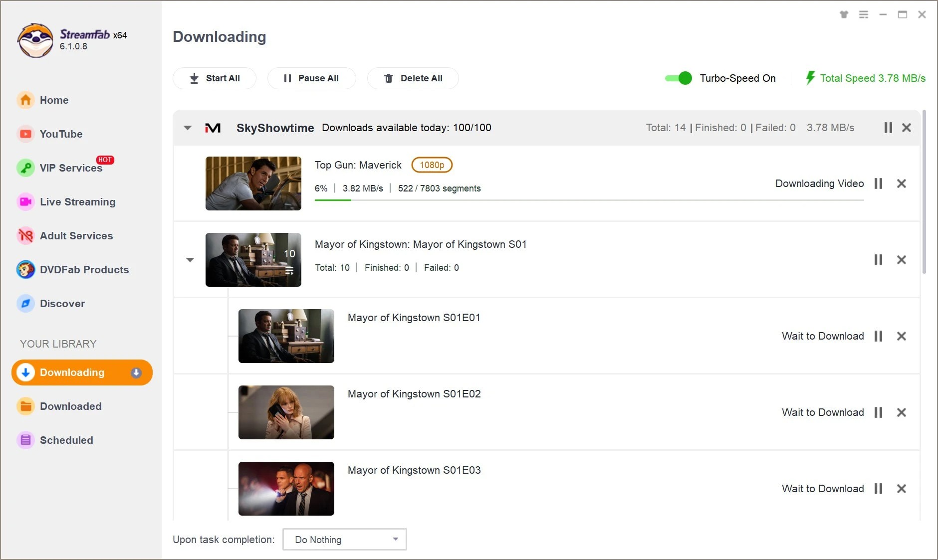Open the hamburger main menu
This screenshot has width=938, height=560.
click(864, 14)
